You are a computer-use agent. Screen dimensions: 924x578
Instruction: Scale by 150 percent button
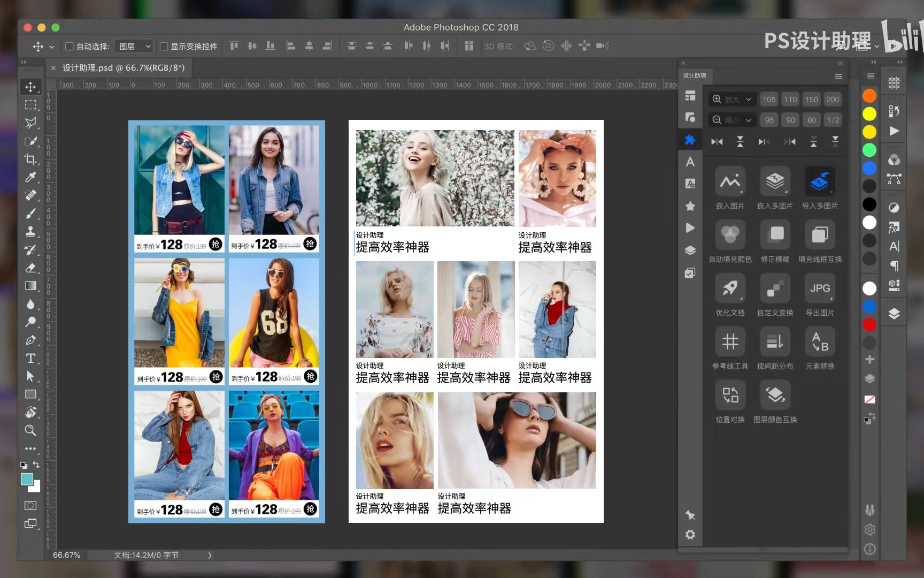click(x=812, y=99)
